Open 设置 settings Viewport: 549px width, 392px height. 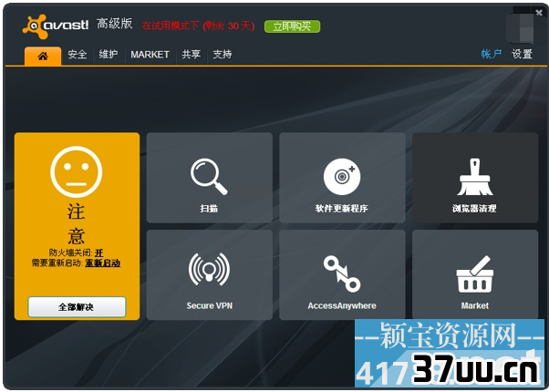522,54
